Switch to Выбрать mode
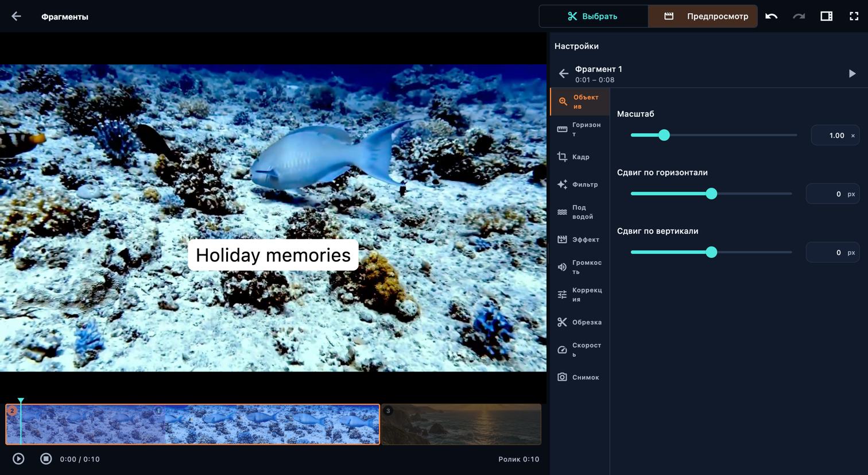Viewport: 868px width, 475px height. (594, 16)
